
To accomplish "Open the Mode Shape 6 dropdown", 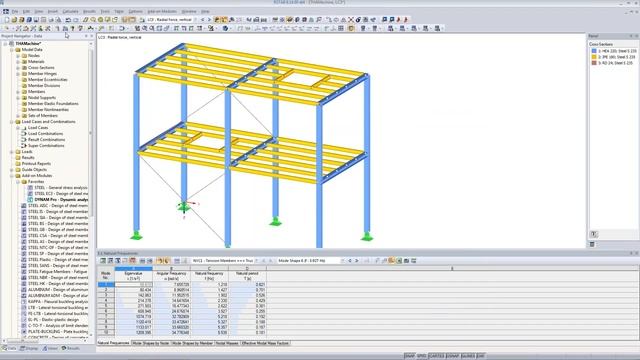I will pyautogui.click(x=342, y=260).
